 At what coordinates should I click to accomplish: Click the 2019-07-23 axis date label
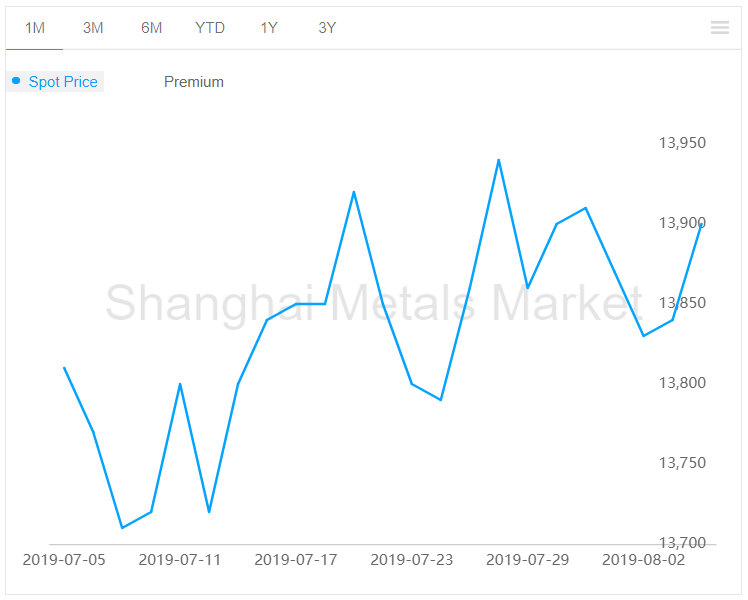coord(412,559)
